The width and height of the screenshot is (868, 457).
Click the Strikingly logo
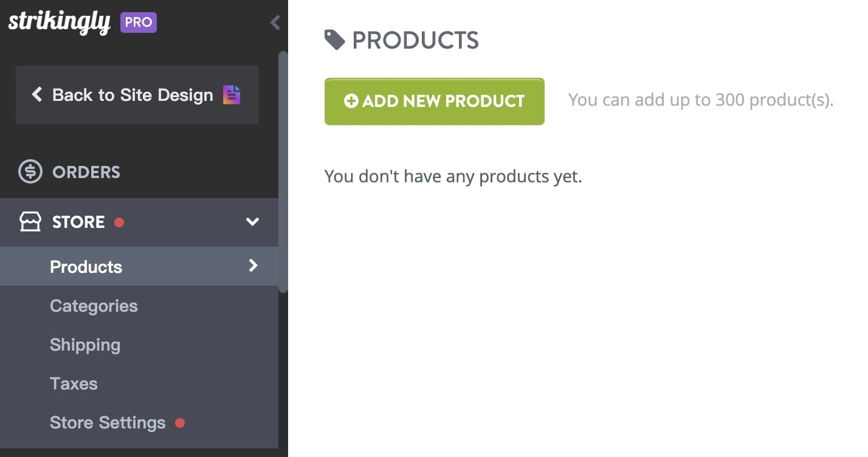(x=59, y=22)
